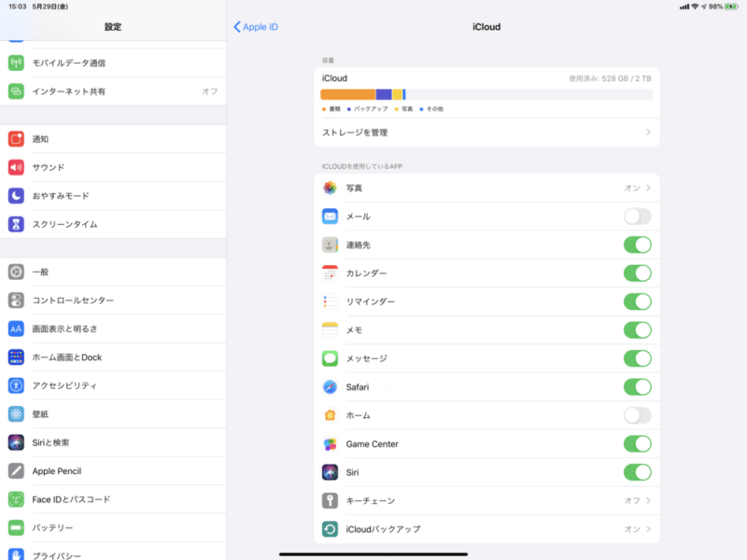Toggle the Siri iCloud switch

tap(638, 472)
